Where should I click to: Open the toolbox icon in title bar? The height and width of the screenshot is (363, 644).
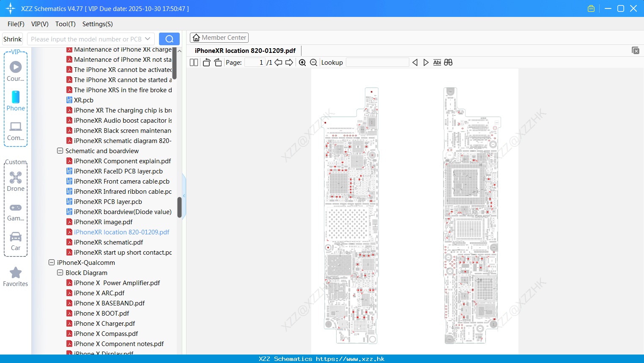pos(591,8)
